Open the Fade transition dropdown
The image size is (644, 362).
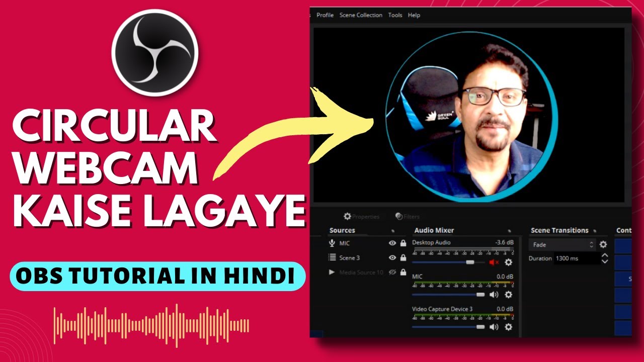click(562, 245)
